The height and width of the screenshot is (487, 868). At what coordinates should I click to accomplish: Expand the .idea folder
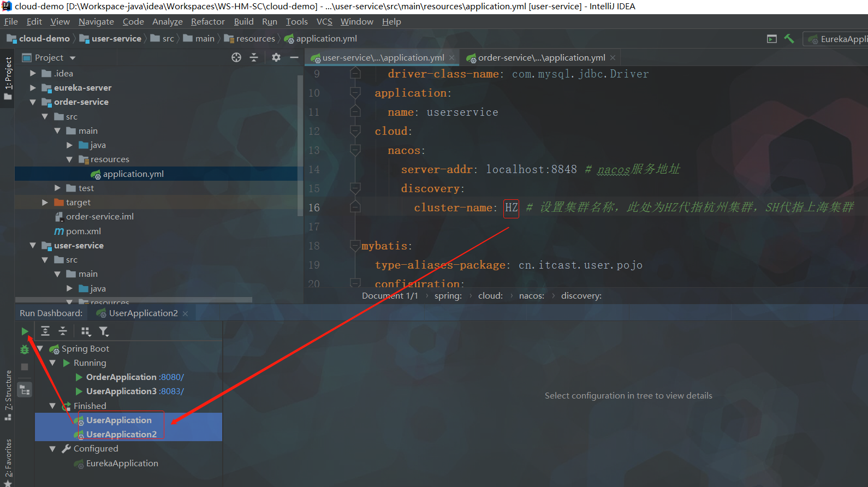coord(33,73)
